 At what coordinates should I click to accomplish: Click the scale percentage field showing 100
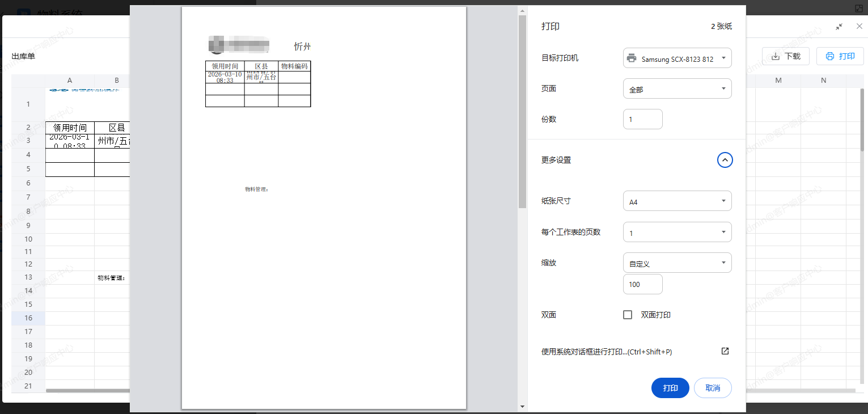(642, 284)
